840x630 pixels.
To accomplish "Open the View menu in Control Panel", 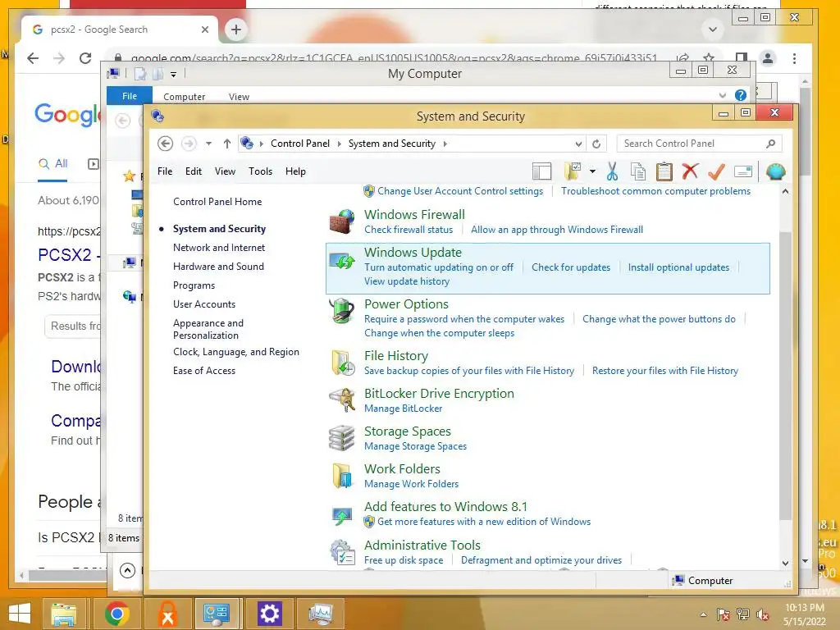I will coord(225,171).
